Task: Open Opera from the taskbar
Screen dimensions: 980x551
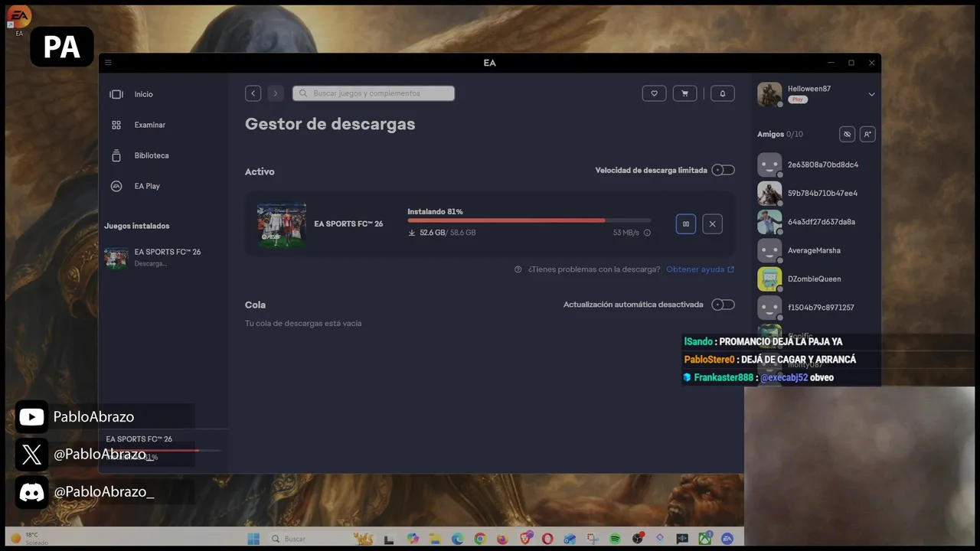Action: [547, 539]
